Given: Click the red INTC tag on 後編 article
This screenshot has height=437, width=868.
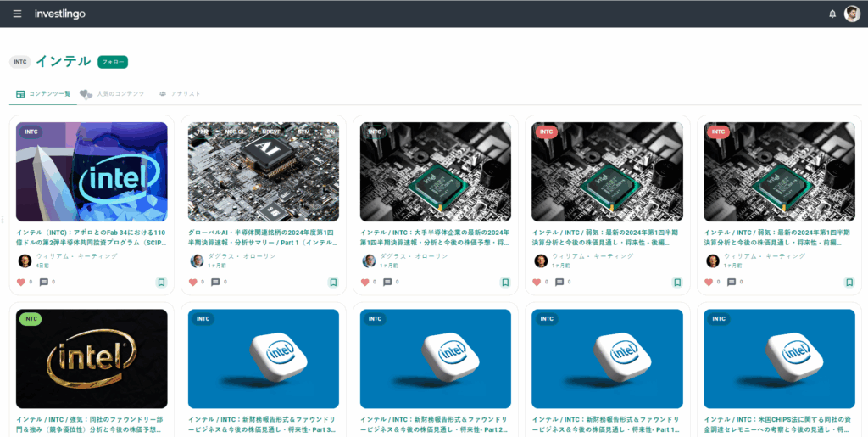Looking at the screenshot, I should (x=547, y=132).
